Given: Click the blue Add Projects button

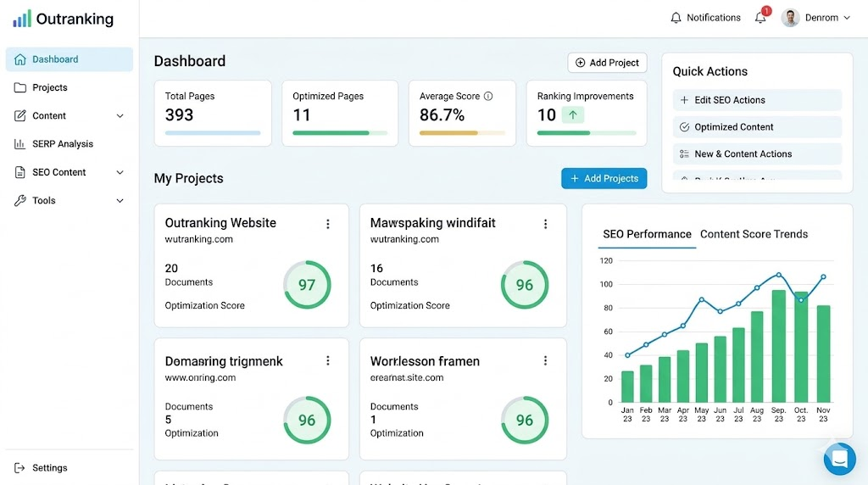Looking at the screenshot, I should click(x=604, y=179).
